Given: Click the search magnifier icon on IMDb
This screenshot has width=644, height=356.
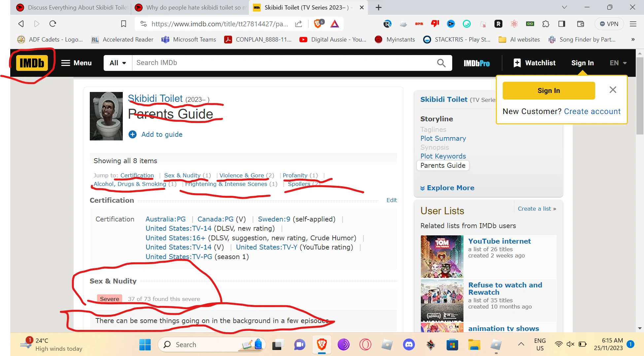Looking at the screenshot, I should pos(441,63).
